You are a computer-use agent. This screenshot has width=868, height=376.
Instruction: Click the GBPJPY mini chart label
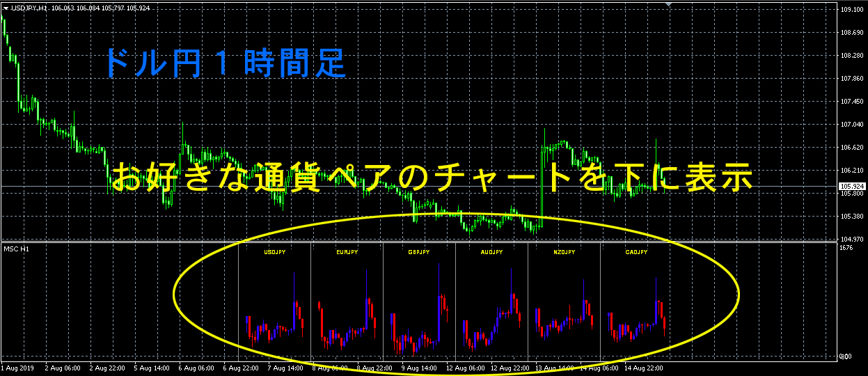click(x=419, y=253)
